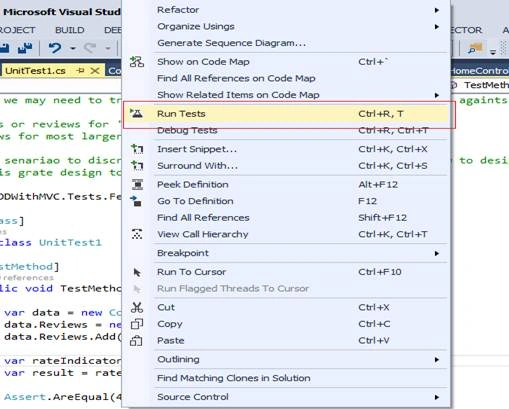
Task: Click the Insert Snippet icon
Action: click(x=137, y=149)
